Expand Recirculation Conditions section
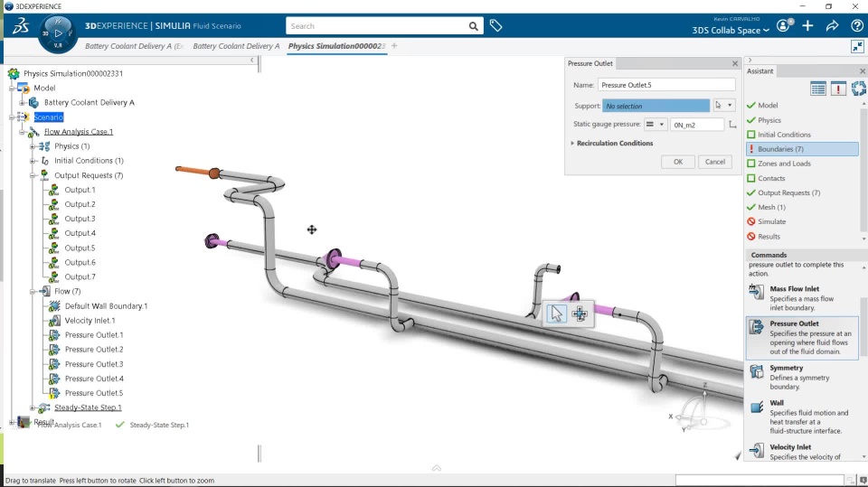The height and width of the screenshot is (487, 868). click(x=572, y=143)
